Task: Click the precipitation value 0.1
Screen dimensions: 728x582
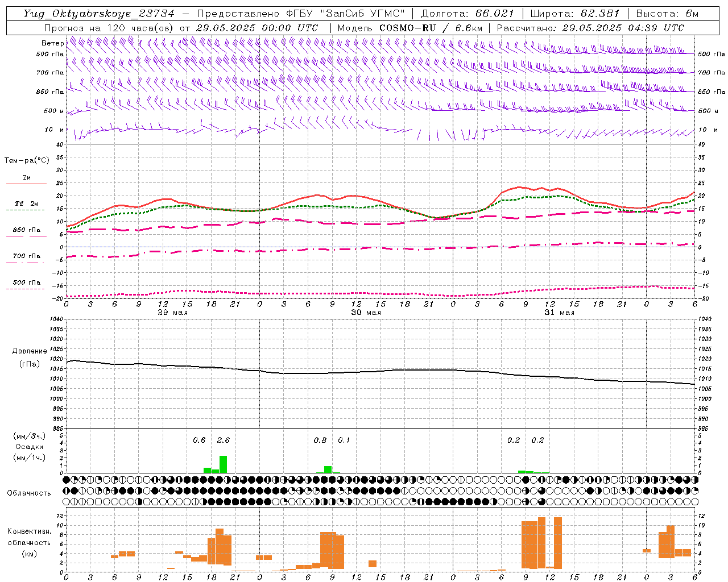Action: tap(344, 440)
